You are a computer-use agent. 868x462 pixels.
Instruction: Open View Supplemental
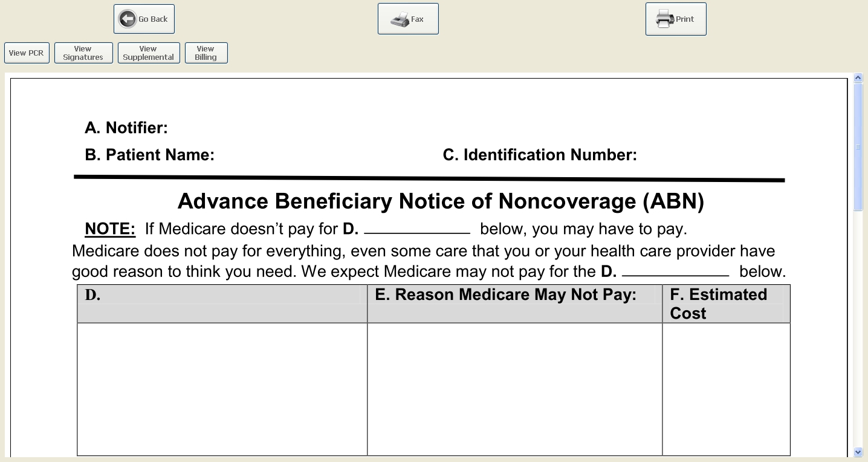[x=149, y=53]
